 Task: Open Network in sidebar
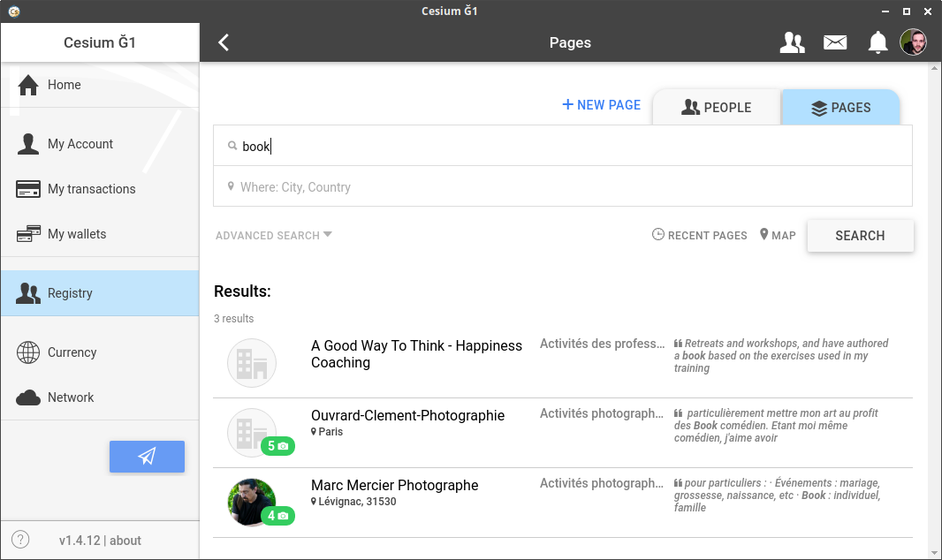click(x=100, y=397)
